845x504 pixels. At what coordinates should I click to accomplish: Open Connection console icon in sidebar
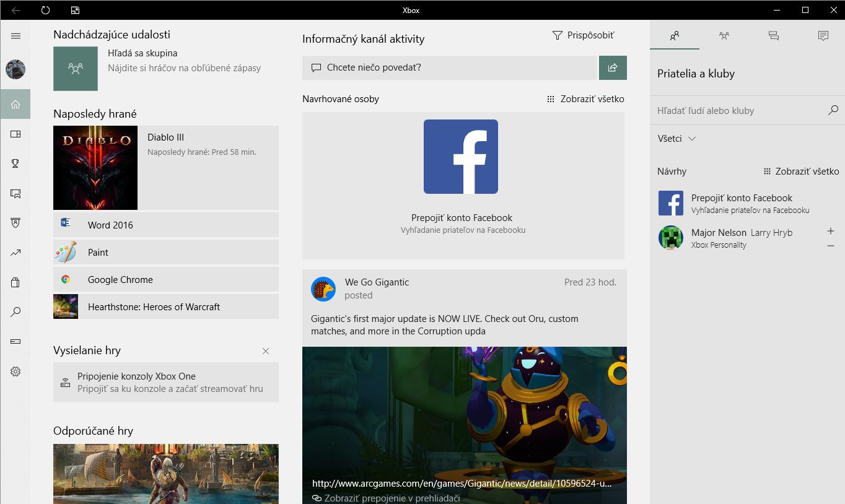point(15,342)
